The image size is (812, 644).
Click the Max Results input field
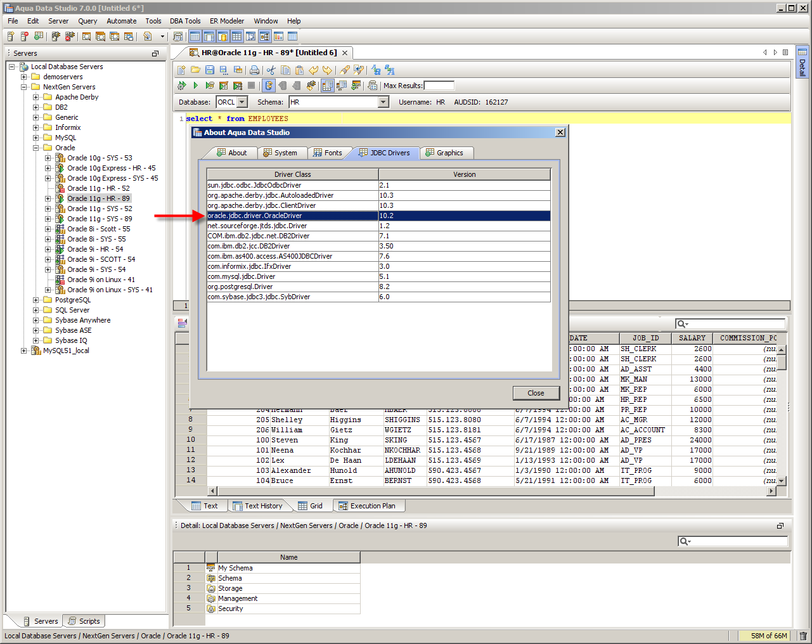[x=439, y=86]
